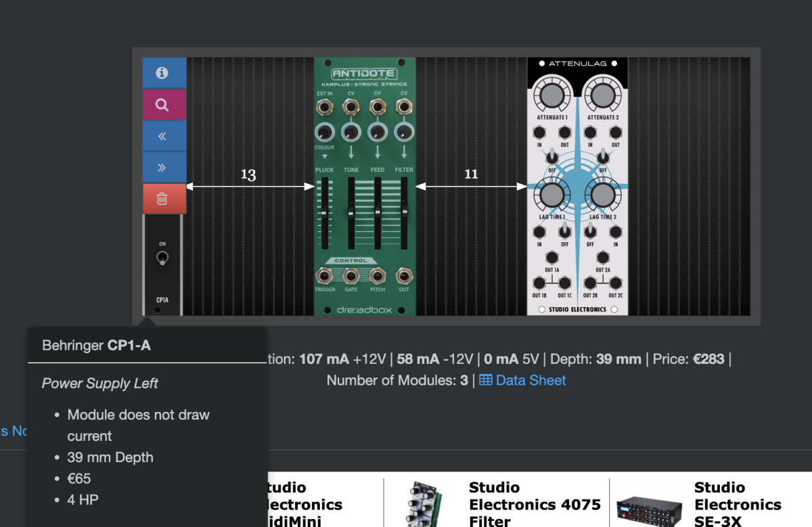Click the Antidote PITCH jack
This screenshot has height=527, width=812.
click(x=378, y=275)
